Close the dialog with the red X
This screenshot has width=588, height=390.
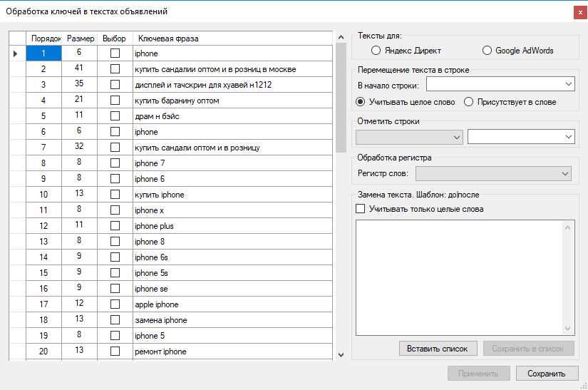pos(579,11)
